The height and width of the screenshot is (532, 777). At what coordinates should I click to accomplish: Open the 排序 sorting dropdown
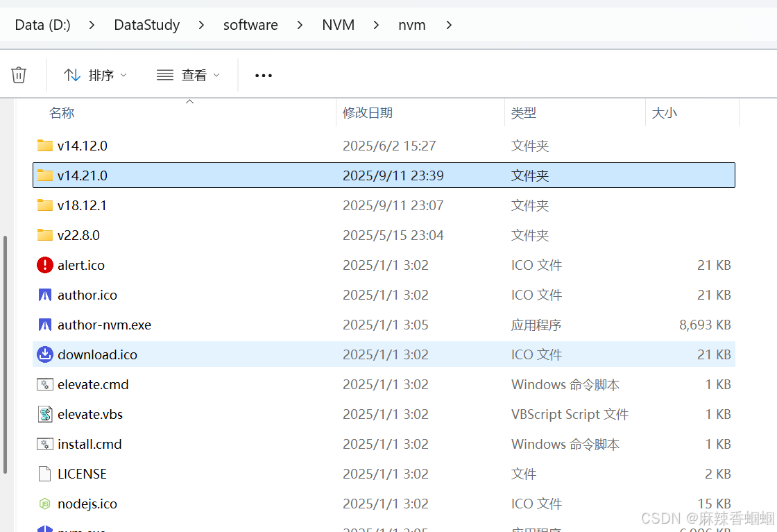point(95,74)
